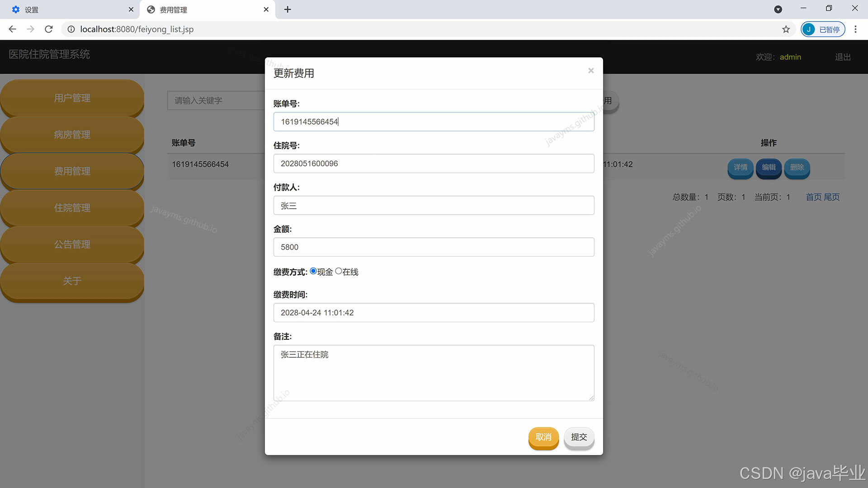Open a new browser tab with plus

tap(288, 9)
